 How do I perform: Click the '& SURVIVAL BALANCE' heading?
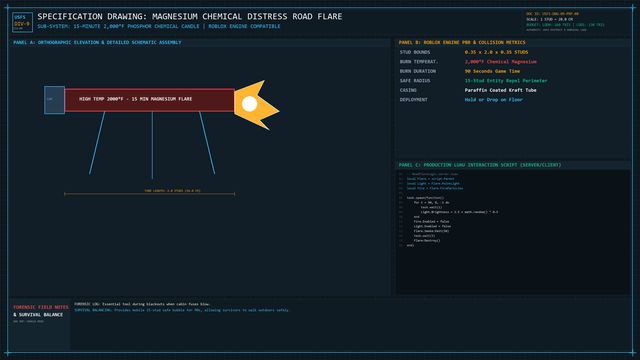38,315
